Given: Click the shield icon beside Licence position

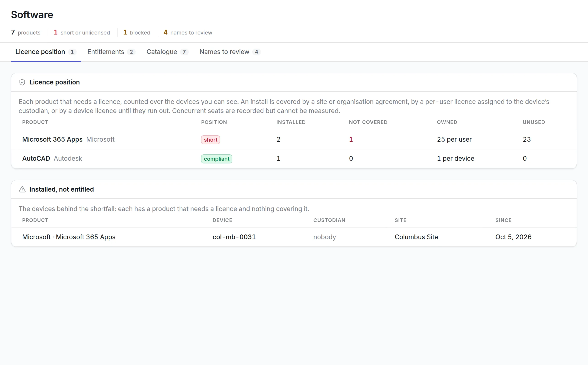Looking at the screenshot, I should [x=22, y=82].
